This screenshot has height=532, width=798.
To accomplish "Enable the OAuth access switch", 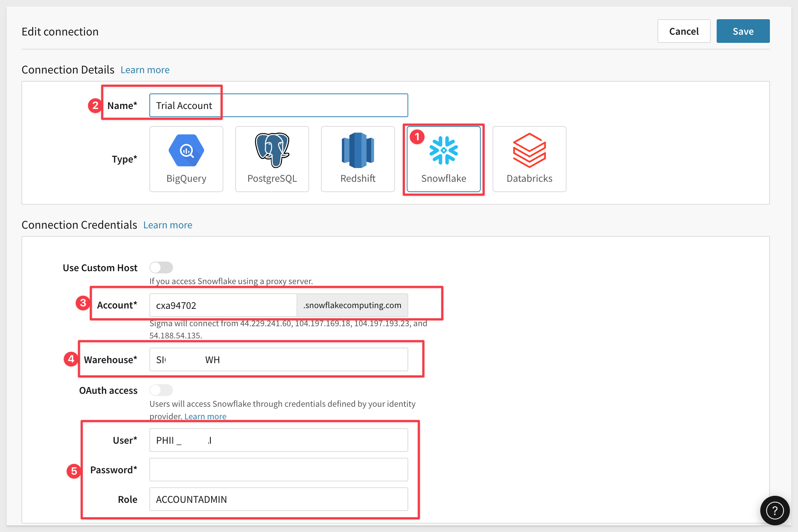I will tap(161, 390).
